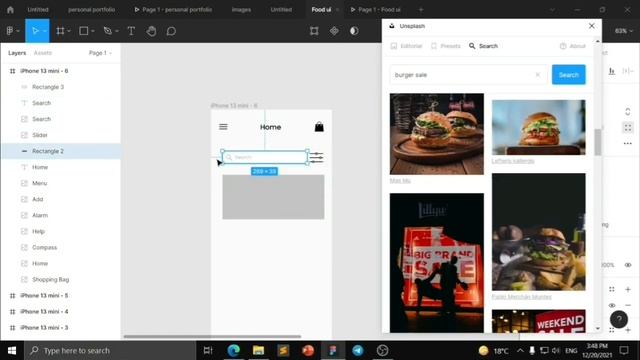Select the dark burger with fries photo

[x=538, y=232]
